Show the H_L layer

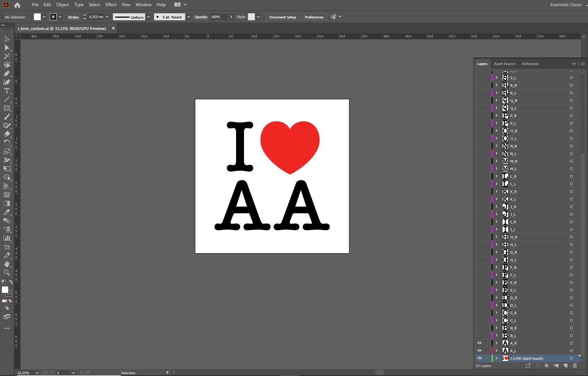click(x=479, y=245)
